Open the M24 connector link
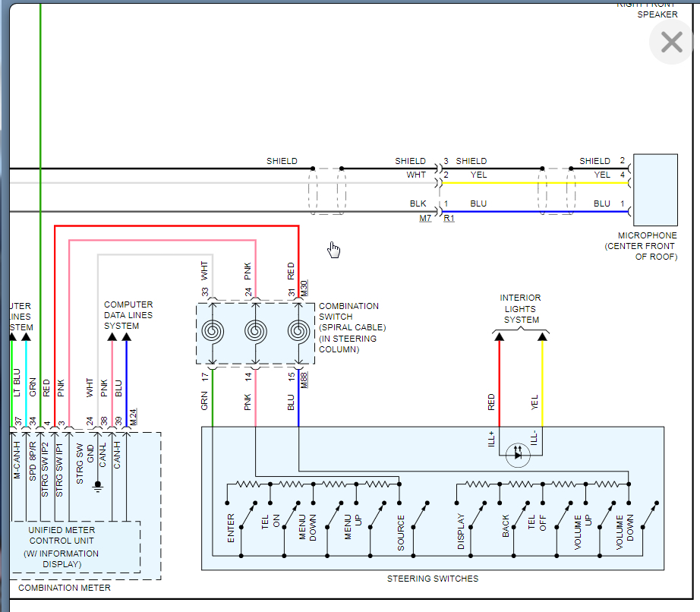 (x=133, y=416)
